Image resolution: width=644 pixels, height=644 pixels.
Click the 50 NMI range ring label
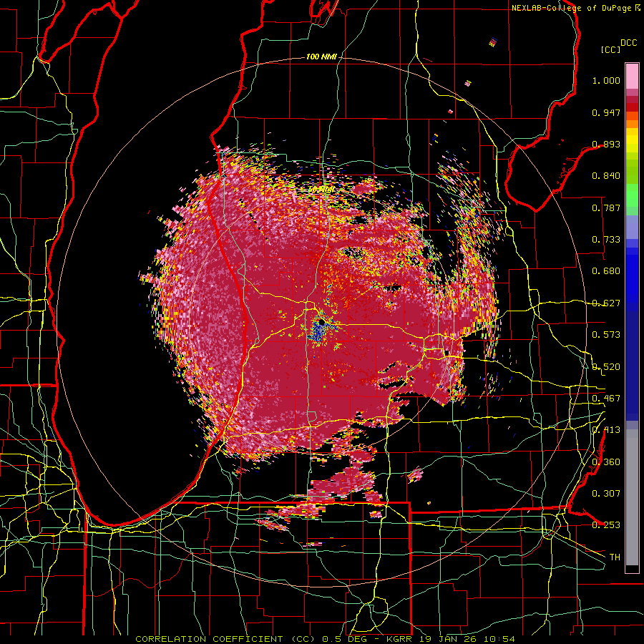point(321,190)
